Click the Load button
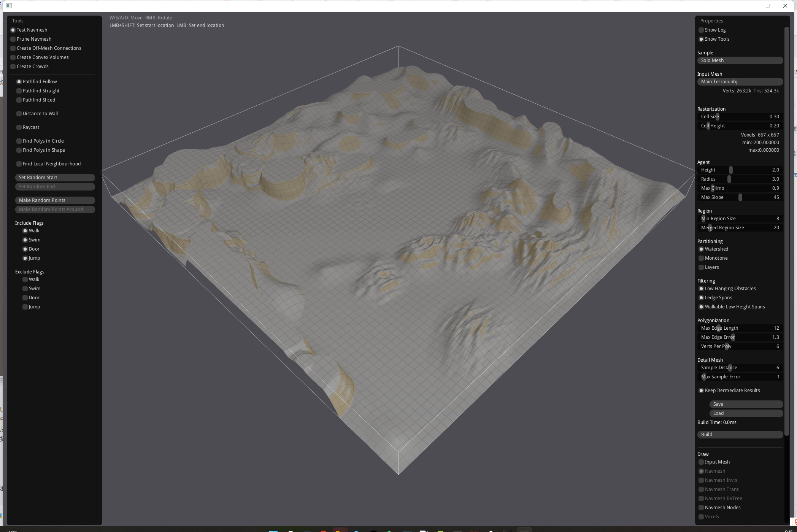Screen dimensions: 797x532 746,413
